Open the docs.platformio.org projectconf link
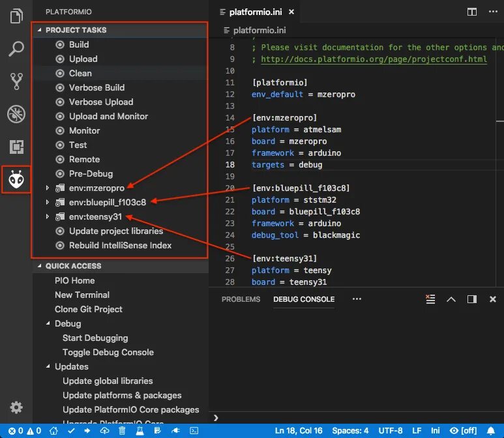The height and width of the screenshot is (438, 504). [x=374, y=59]
